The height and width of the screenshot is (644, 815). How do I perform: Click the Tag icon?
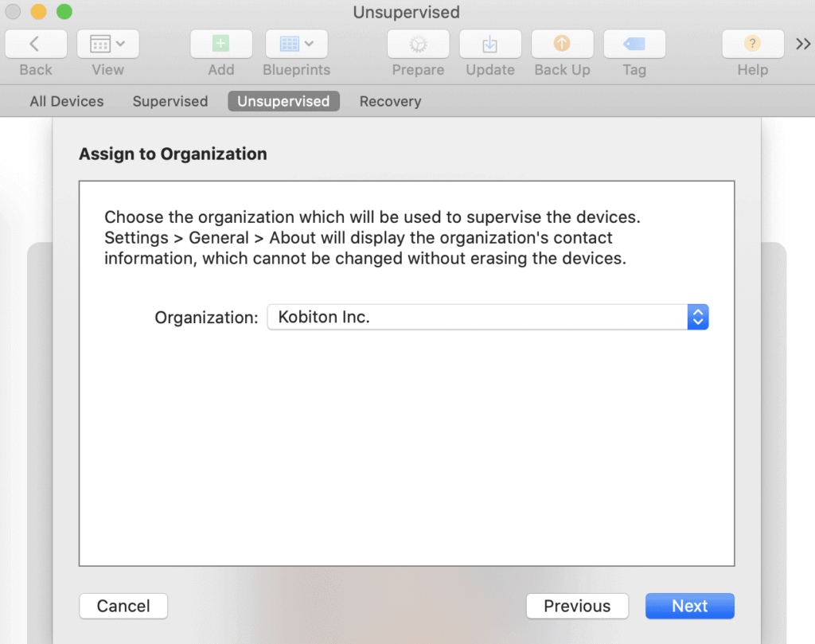634,44
